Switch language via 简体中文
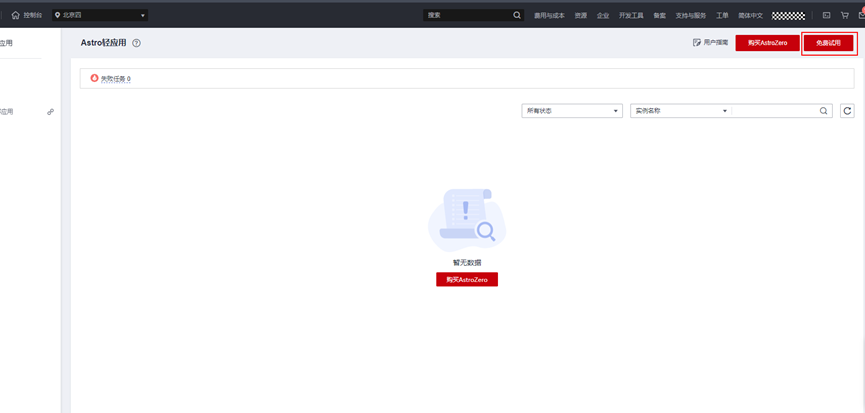 pos(751,15)
